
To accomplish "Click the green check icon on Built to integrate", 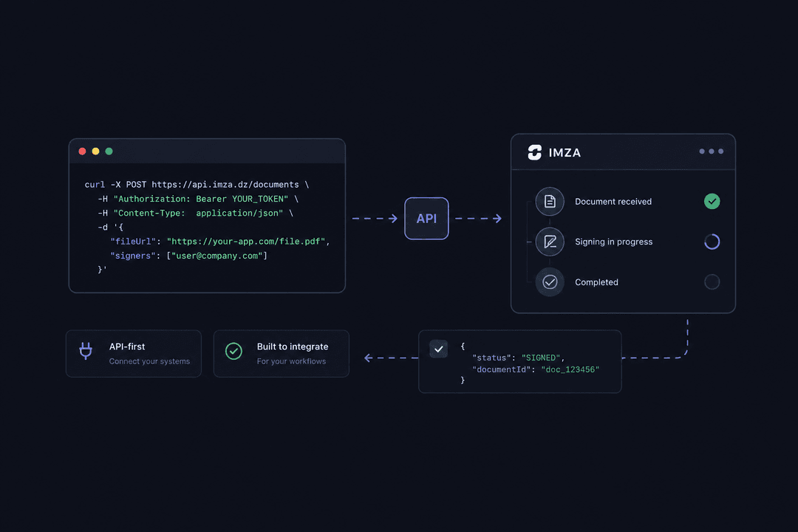I will [x=233, y=351].
